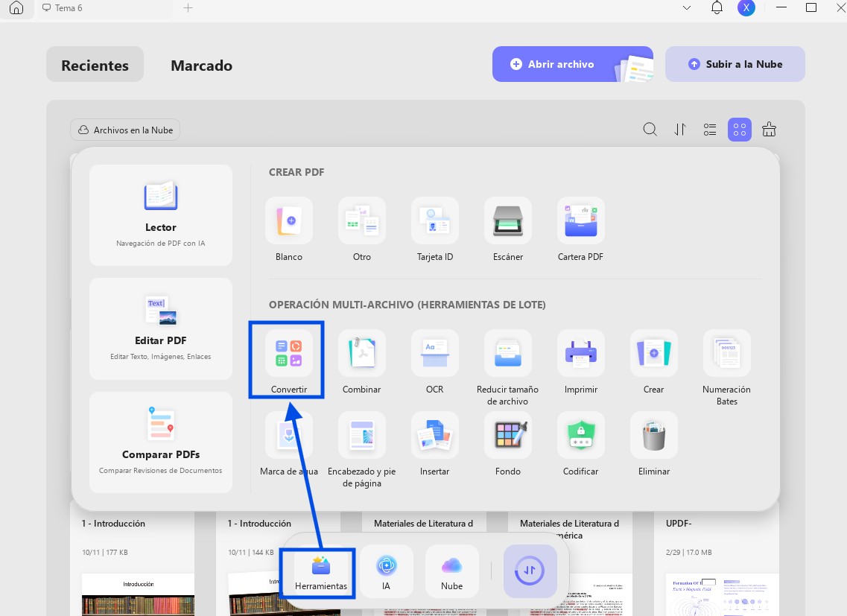Select the Recientes tab
The height and width of the screenshot is (616, 847).
95,65
